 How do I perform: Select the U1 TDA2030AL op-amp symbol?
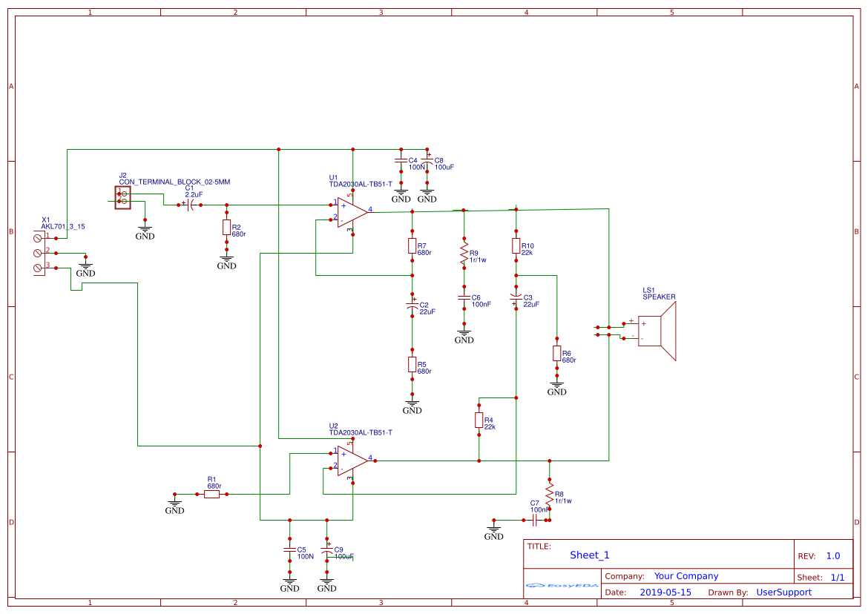point(352,212)
